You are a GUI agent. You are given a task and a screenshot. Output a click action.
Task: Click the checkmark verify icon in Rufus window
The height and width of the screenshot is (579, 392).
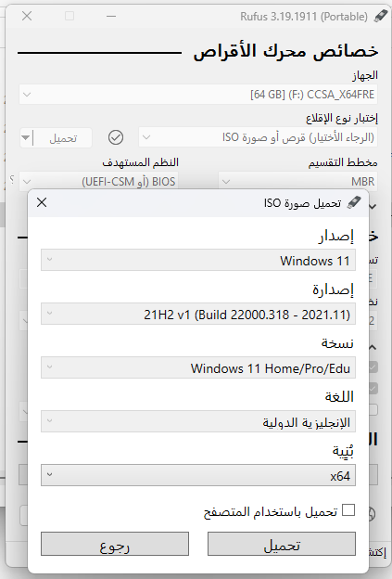pyautogui.click(x=116, y=137)
